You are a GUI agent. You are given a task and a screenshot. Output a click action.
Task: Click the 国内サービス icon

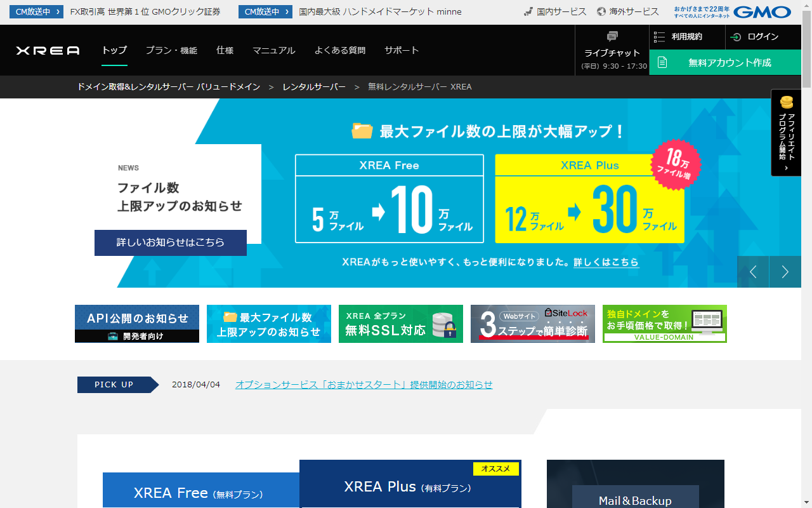pos(528,11)
